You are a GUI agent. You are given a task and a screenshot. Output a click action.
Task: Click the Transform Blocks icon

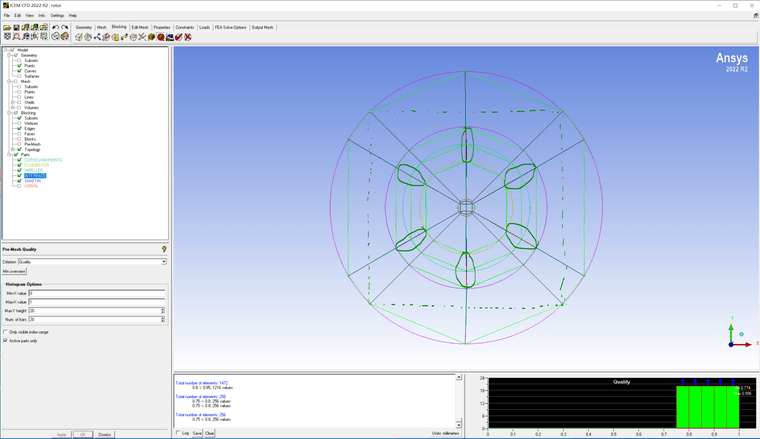click(133, 37)
